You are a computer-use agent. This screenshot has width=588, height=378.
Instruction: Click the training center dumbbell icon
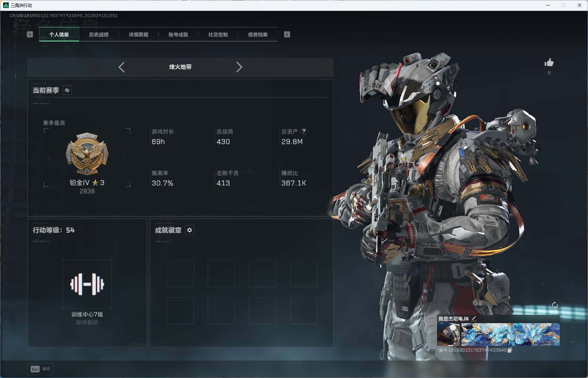87,284
